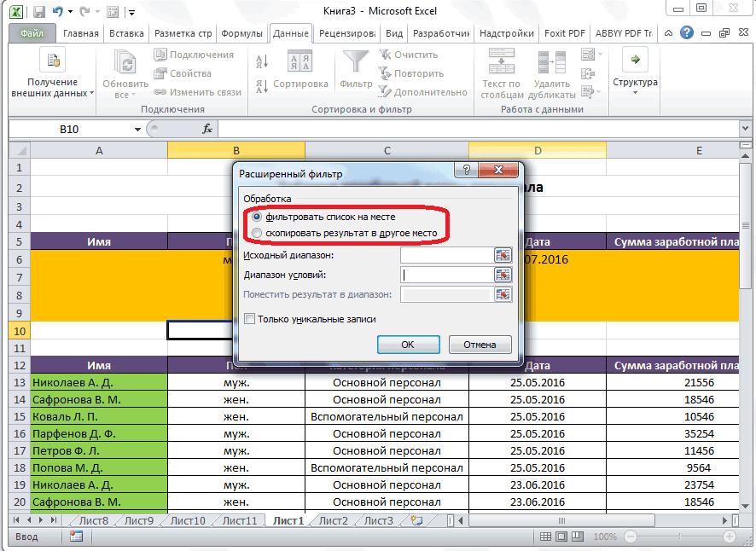Click range picker icon for Исходный диапазон
This screenshot has height=551, width=756.
tap(503, 255)
